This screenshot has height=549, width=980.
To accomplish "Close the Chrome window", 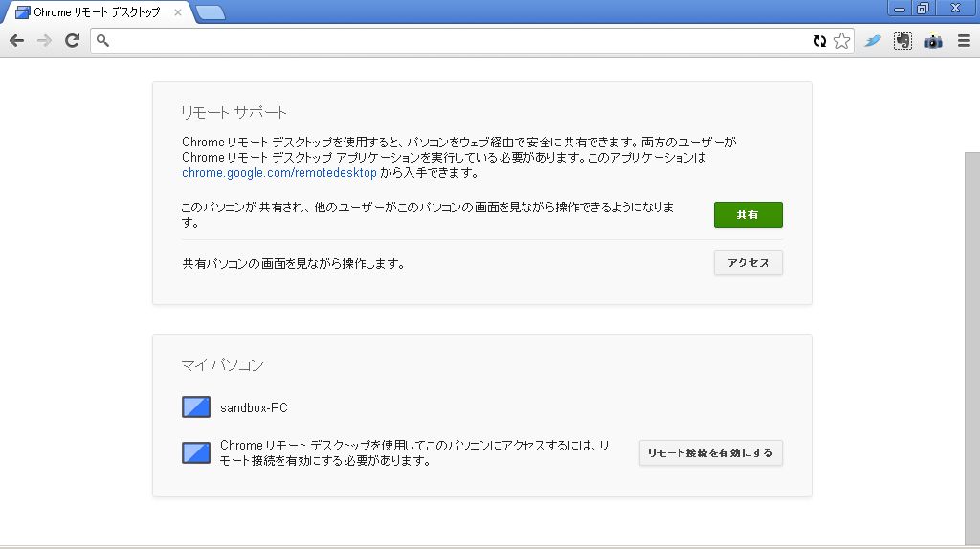I will click(x=956, y=8).
